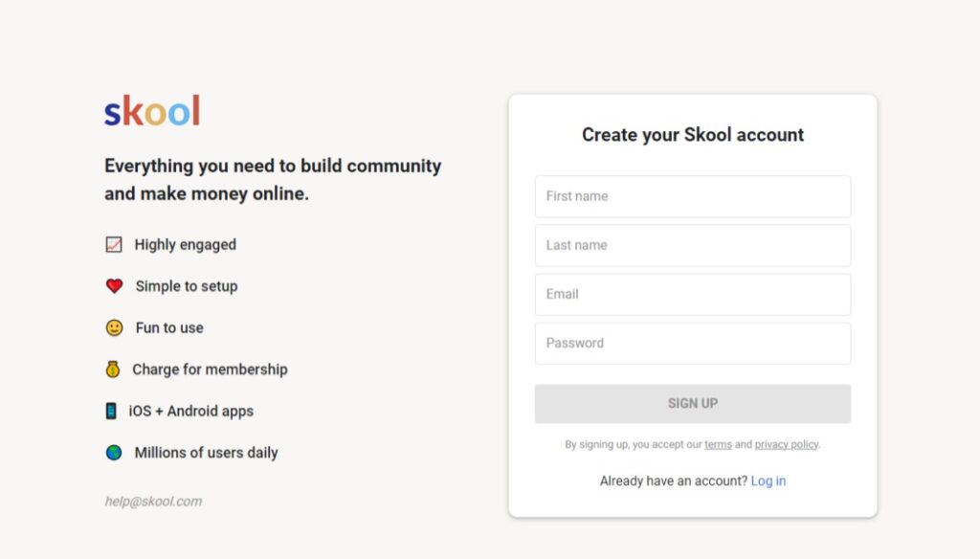This screenshot has width=980, height=559.
Task: Click the help@skool.com email address
Action: click(x=153, y=501)
